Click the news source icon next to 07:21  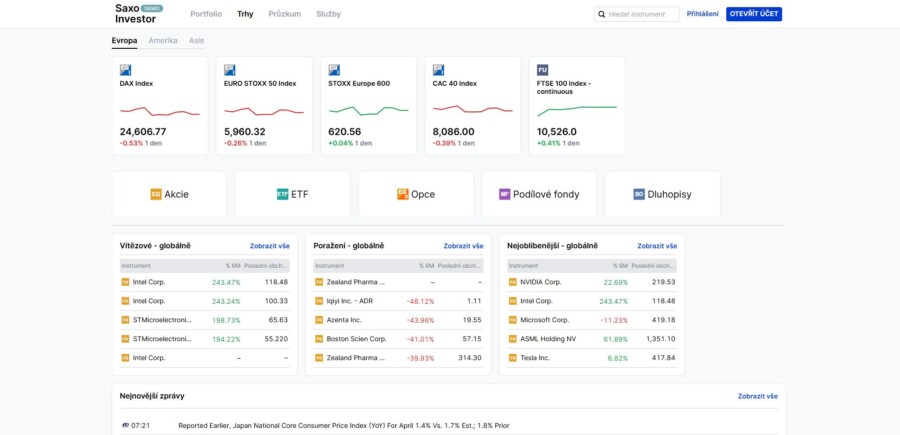click(126, 426)
